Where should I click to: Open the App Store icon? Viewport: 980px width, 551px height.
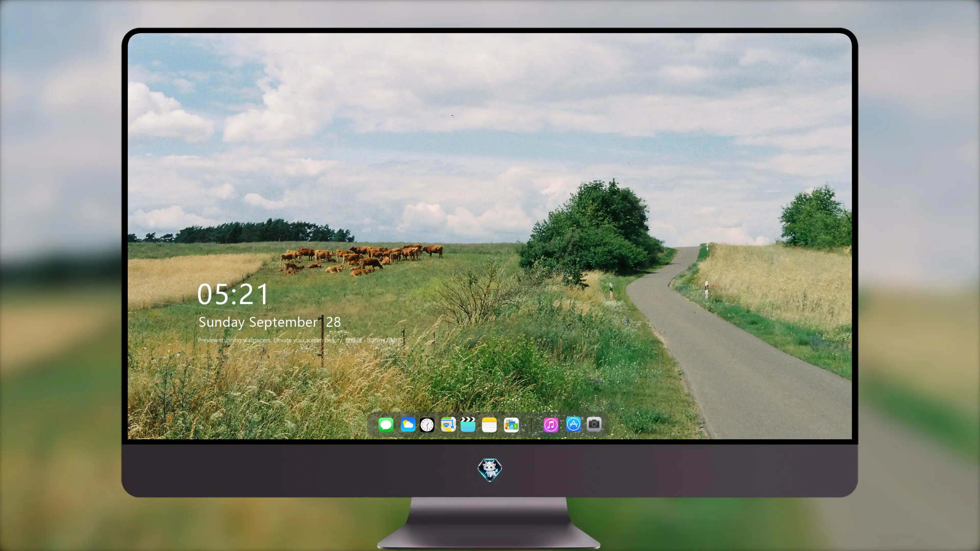573,424
